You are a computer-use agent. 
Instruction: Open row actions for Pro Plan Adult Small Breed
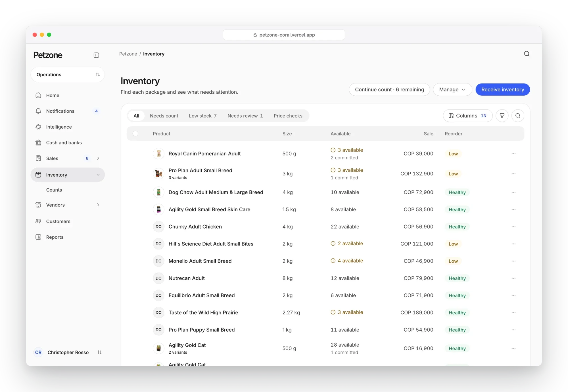point(513,174)
